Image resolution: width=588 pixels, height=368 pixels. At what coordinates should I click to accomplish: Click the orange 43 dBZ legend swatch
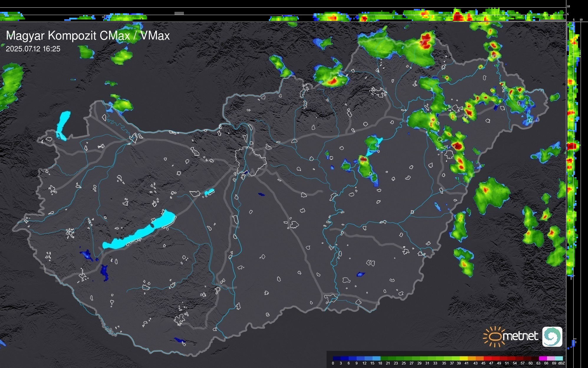pos(480,358)
